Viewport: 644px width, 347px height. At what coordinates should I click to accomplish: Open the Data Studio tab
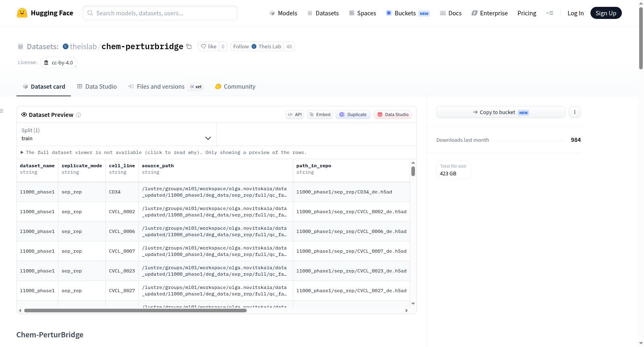tap(97, 87)
